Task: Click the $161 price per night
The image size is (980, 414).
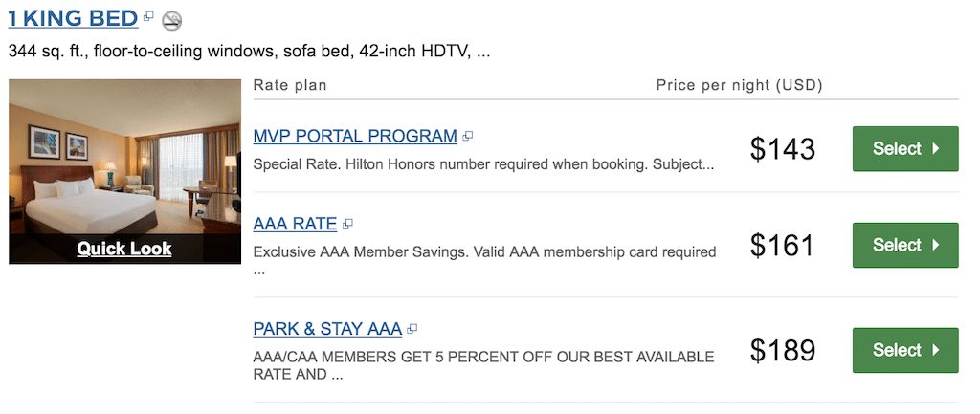Action: tap(783, 246)
